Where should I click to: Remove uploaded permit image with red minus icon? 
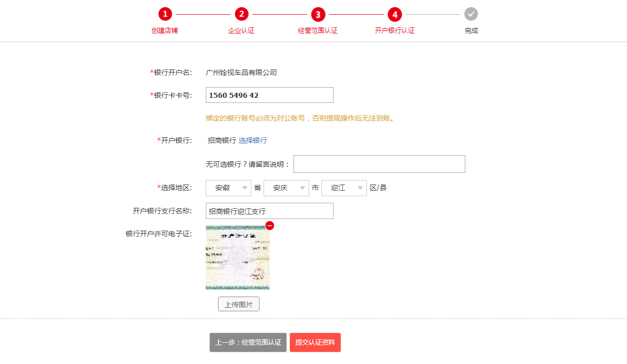[270, 226]
